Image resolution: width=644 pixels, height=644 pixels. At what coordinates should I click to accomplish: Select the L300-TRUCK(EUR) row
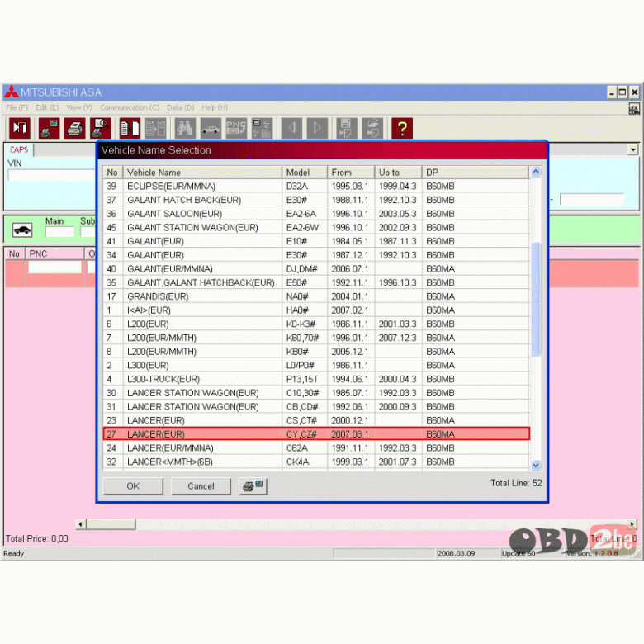(x=316, y=379)
